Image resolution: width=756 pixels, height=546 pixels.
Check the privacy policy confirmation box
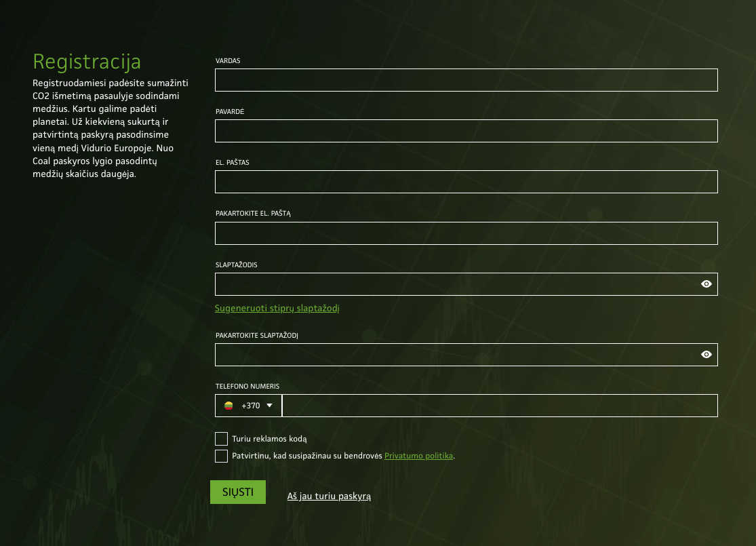[x=221, y=456]
